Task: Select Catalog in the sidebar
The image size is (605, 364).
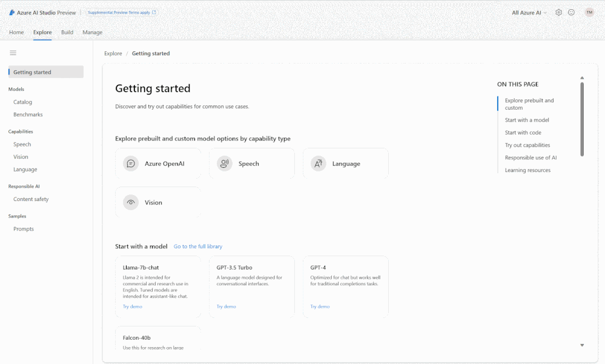Action: pos(23,102)
